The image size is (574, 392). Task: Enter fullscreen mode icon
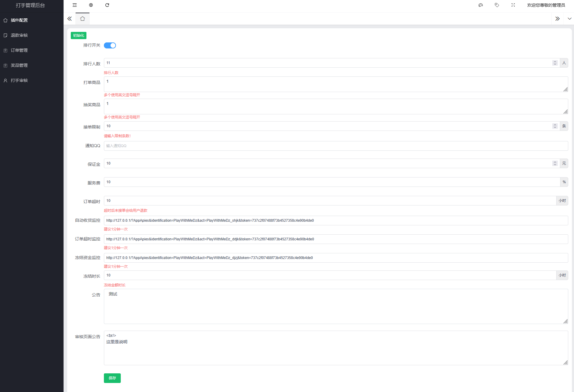(x=513, y=5)
